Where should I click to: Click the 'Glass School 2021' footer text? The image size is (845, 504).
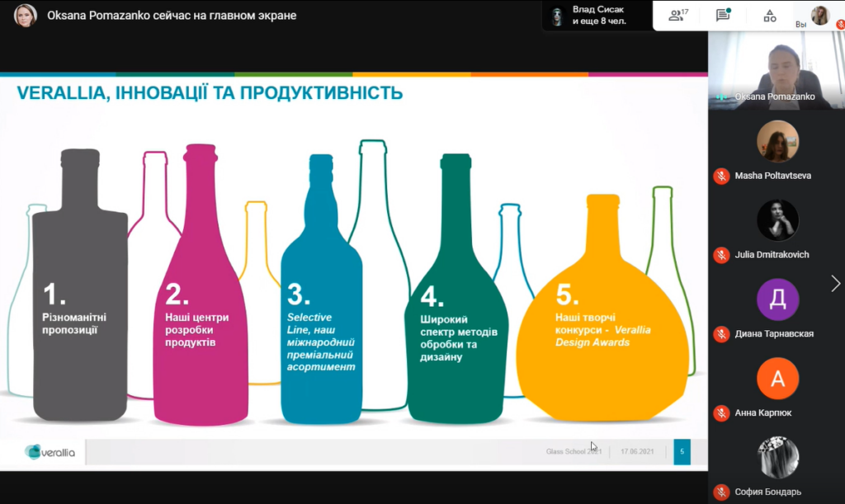coord(574,451)
